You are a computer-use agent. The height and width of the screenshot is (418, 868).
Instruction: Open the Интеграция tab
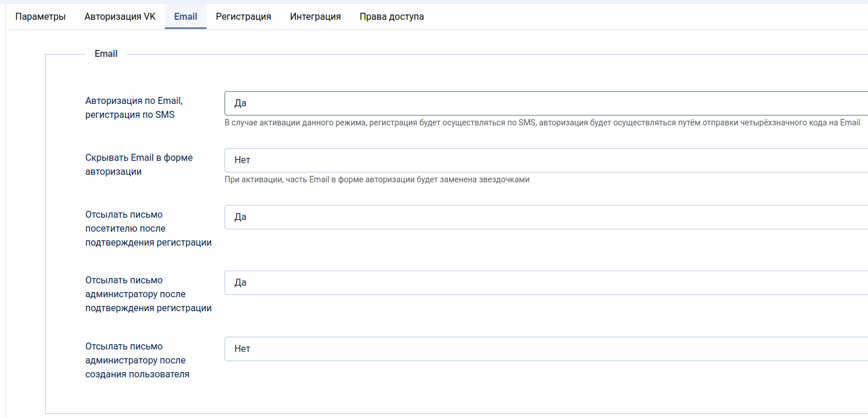coord(316,17)
